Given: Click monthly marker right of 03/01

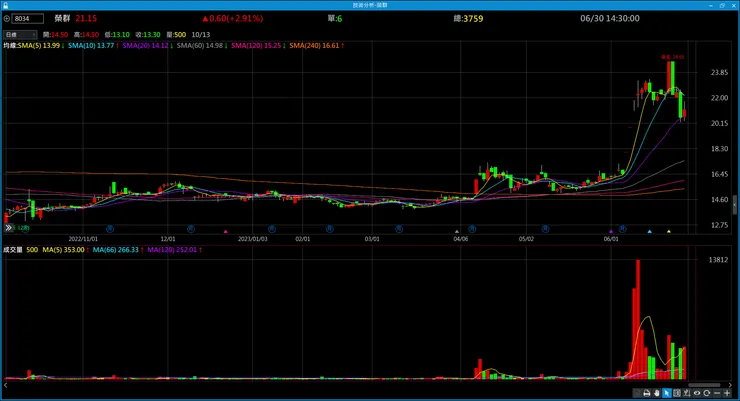Looking at the screenshot, I should pyautogui.click(x=399, y=229).
